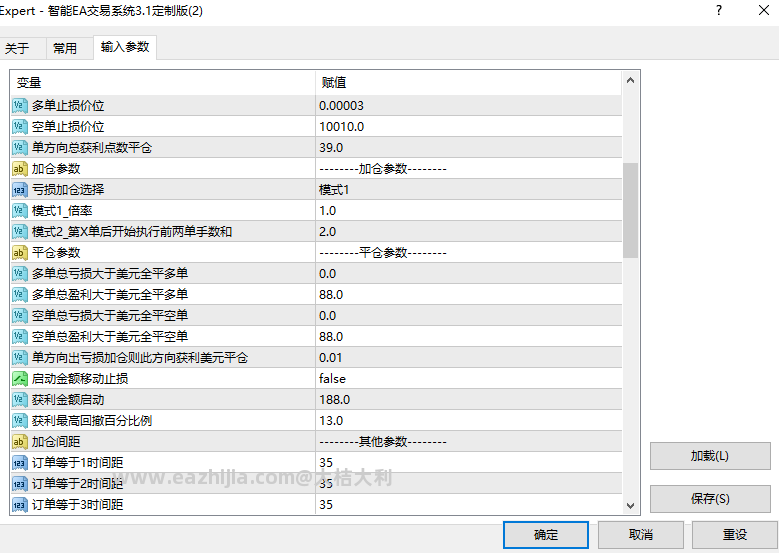This screenshot has width=779, height=553.
Task: Edit the 13.0 value of 获利最高回撤百分比例
Action: [x=468, y=420]
